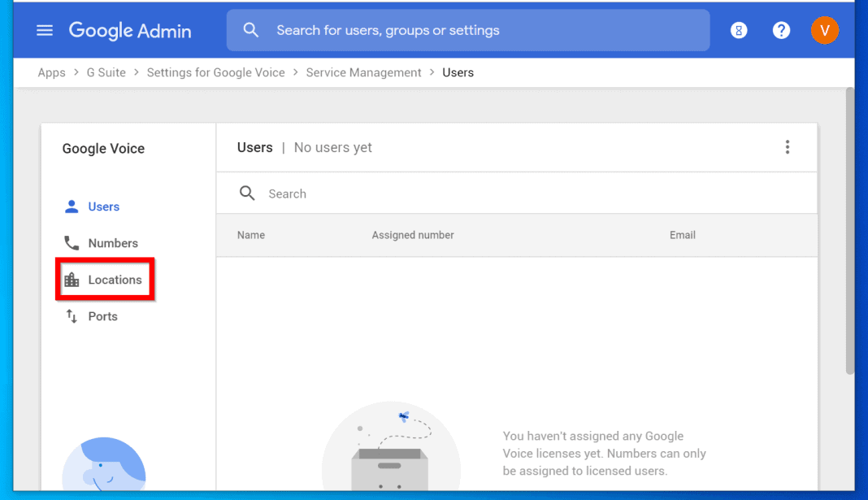Open the Help question mark icon
This screenshot has width=868, height=500.
pos(781,30)
